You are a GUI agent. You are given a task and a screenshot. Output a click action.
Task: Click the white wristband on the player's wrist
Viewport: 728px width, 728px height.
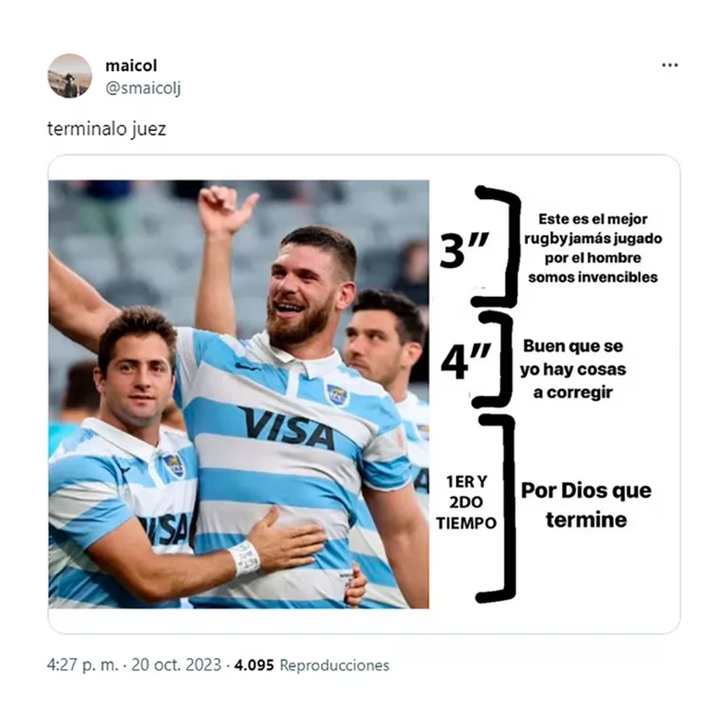click(x=244, y=558)
